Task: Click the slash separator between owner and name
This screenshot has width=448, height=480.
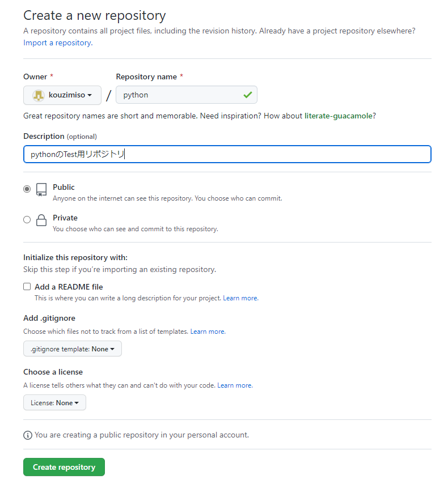Action: [x=108, y=95]
